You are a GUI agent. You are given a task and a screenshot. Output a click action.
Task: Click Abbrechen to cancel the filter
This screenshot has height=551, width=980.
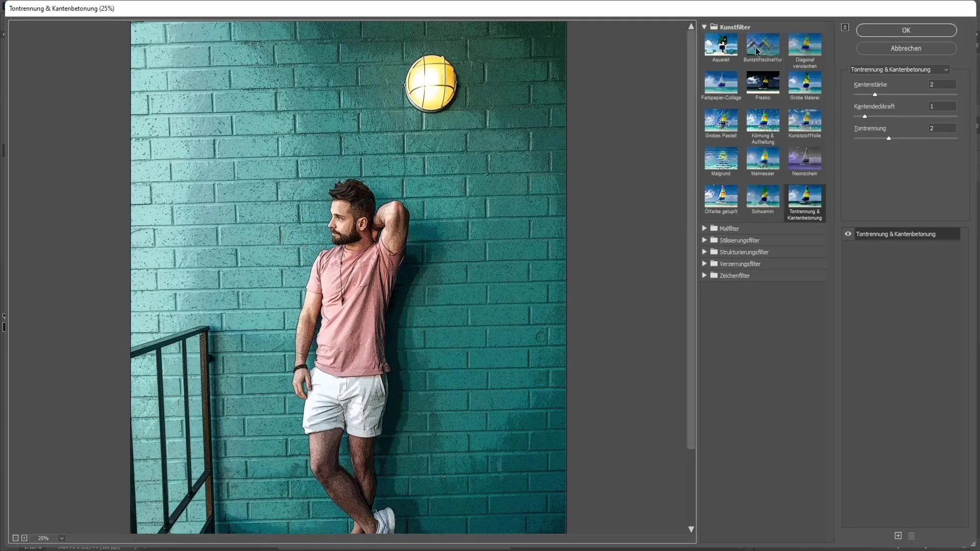tap(906, 48)
